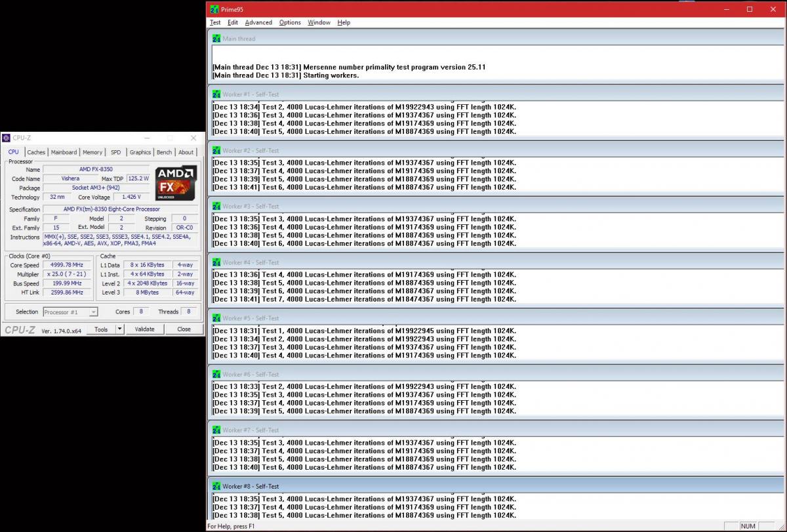Click the Worker #7 Self-Test window icon
787x532 pixels.
216,430
